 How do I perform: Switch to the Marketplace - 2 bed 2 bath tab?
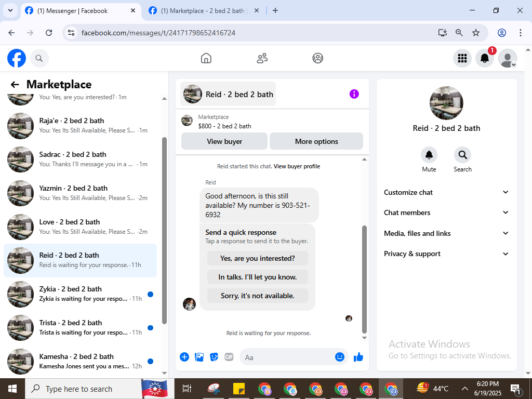[203, 10]
